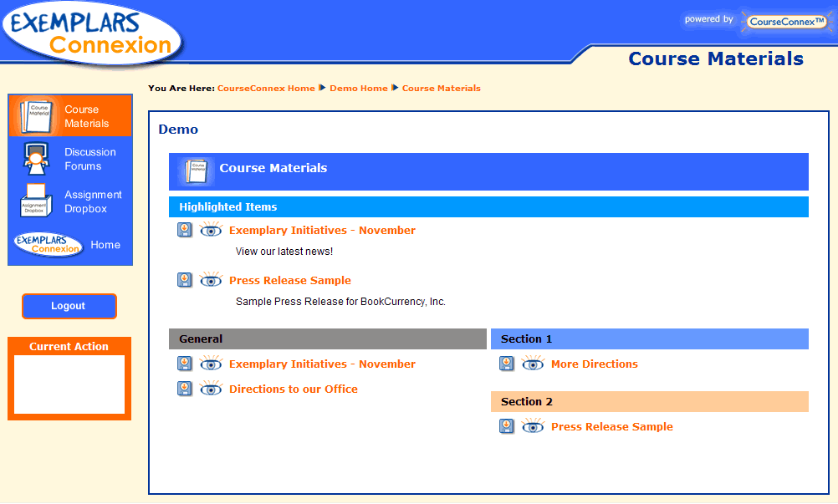Viewport: 838px width, 504px height.
Task: Open the Discussion Forums sidebar icon
Action: click(x=35, y=159)
